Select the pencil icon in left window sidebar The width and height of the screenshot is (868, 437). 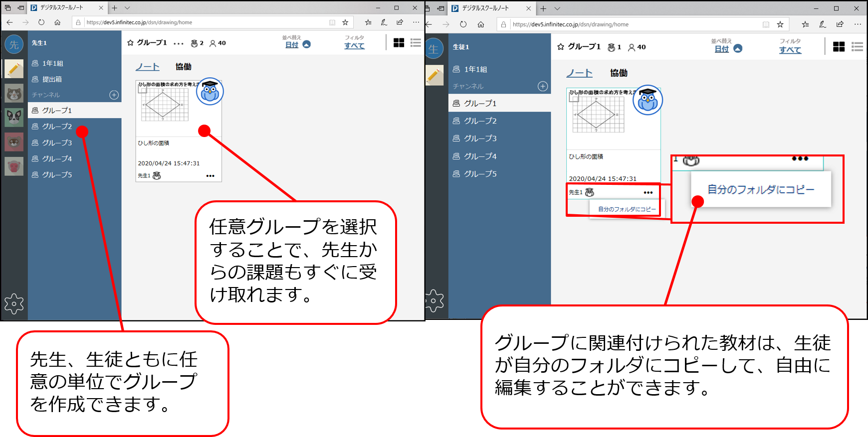14,69
